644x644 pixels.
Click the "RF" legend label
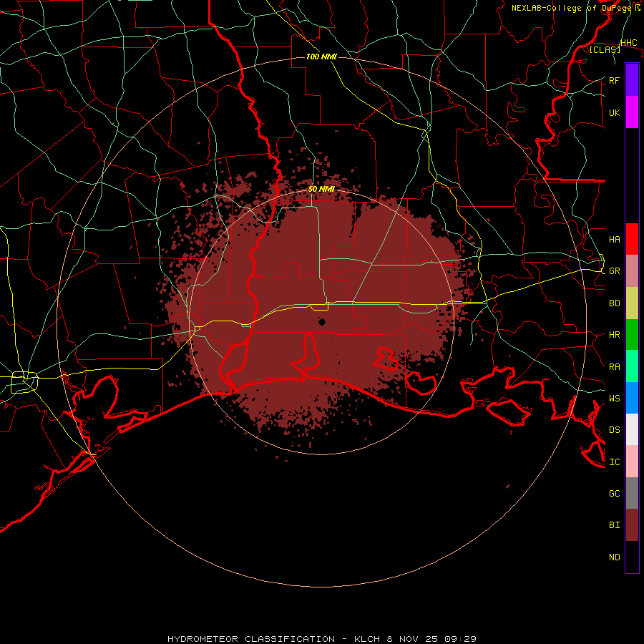614,80
